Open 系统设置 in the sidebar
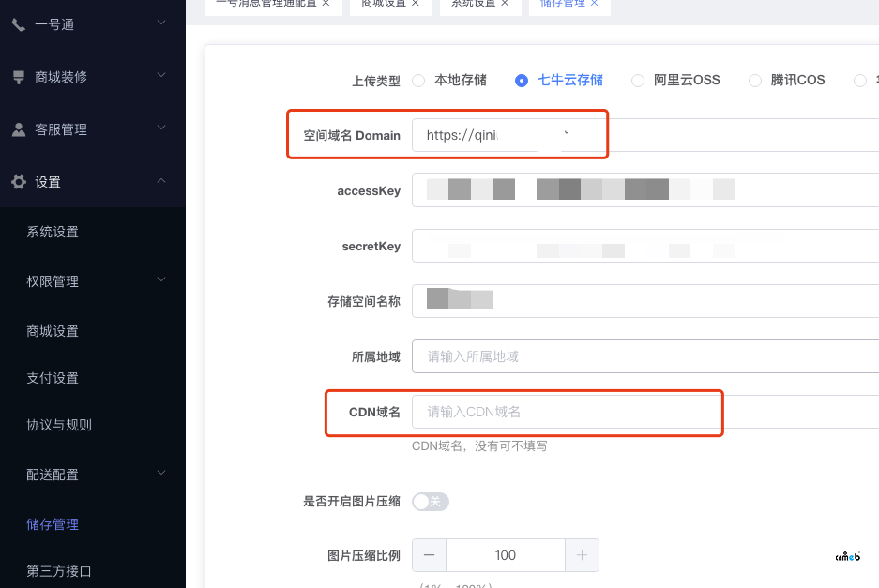This screenshot has width=879, height=588. [53, 232]
